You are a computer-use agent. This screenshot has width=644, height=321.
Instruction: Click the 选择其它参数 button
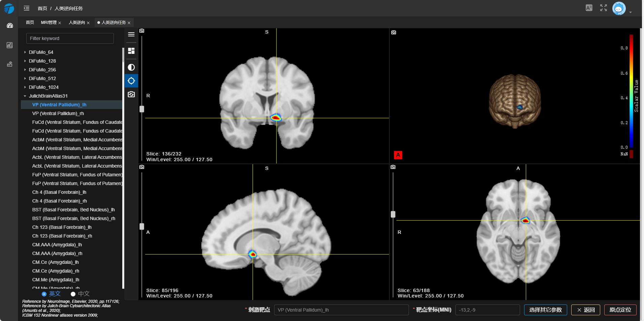pyautogui.click(x=545, y=310)
